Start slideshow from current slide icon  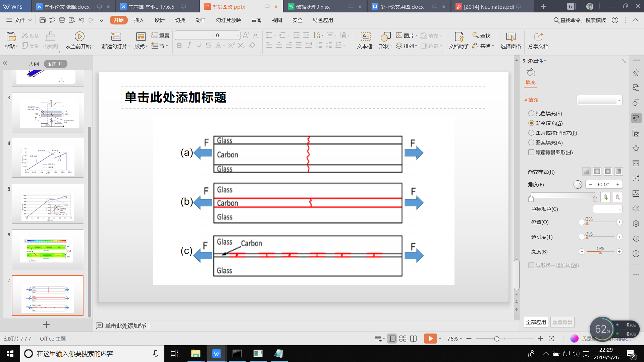click(79, 37)
